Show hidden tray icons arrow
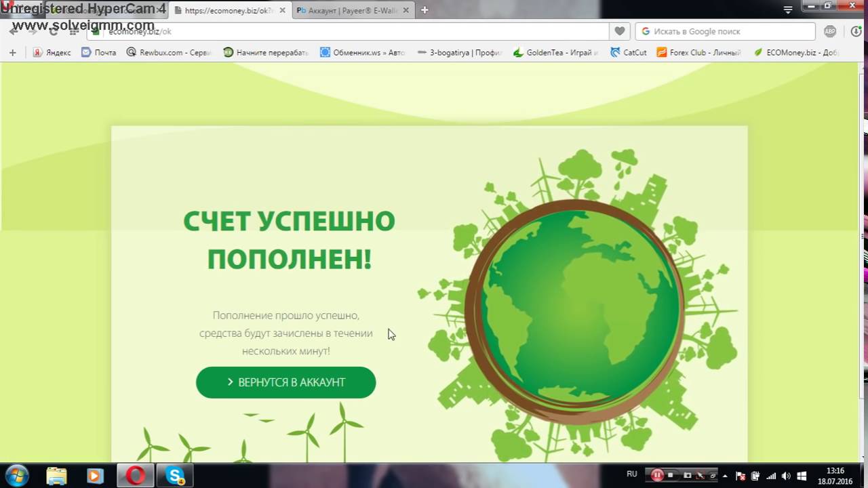The image size is (868, 488). pyautogui.click(x=726, y=476)
